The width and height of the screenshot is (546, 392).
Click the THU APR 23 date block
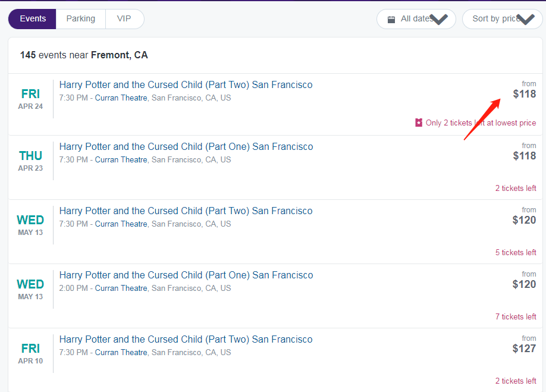30,161
